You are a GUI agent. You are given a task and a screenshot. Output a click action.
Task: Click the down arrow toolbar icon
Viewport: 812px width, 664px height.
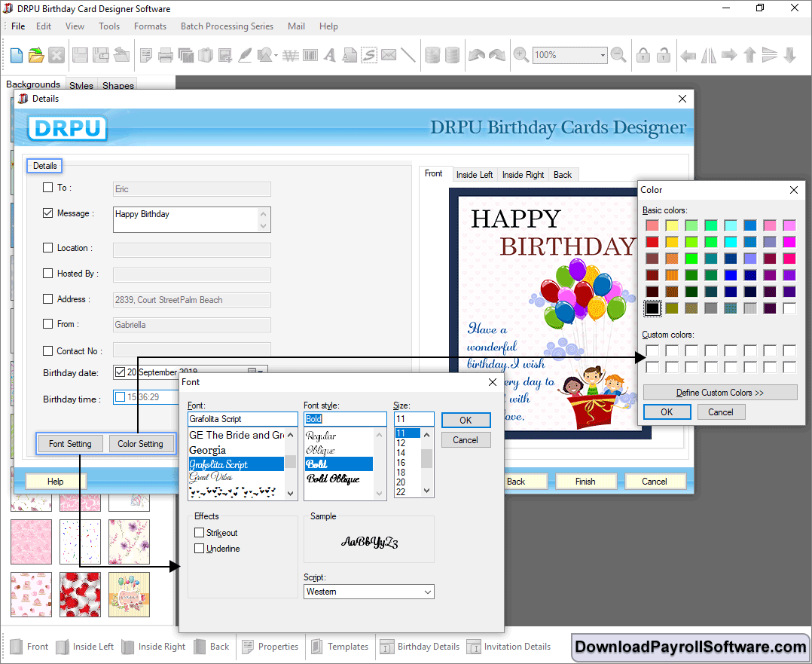tap(789, 55)
